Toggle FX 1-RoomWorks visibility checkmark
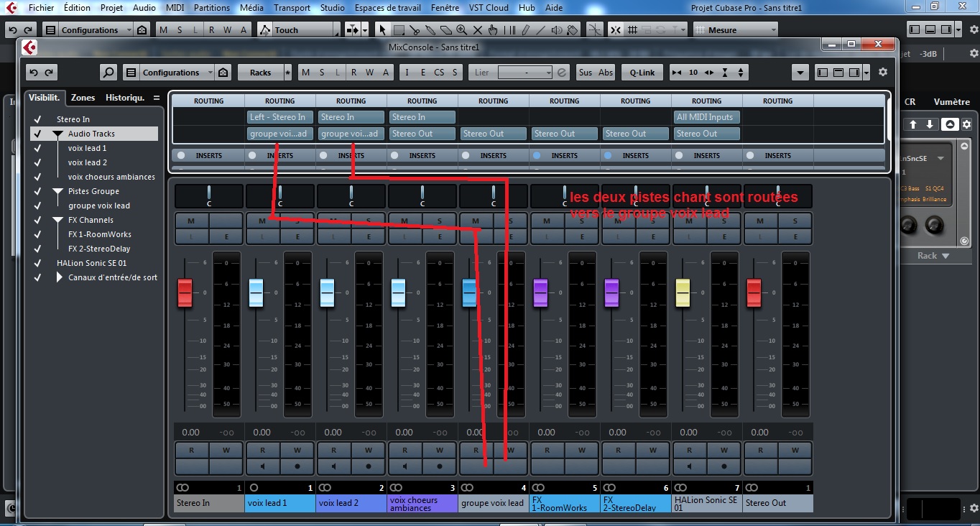 click(x=37, y=234)
